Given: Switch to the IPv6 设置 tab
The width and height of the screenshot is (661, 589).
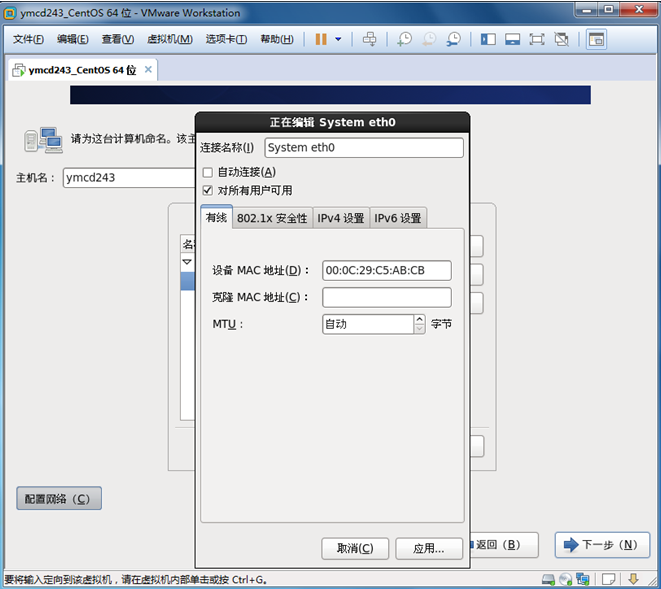Looking at the screenshot, I should click(398, 218).
